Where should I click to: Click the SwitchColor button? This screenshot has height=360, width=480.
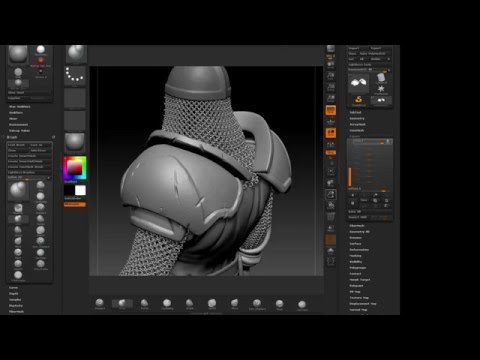(x=75, y=199)
